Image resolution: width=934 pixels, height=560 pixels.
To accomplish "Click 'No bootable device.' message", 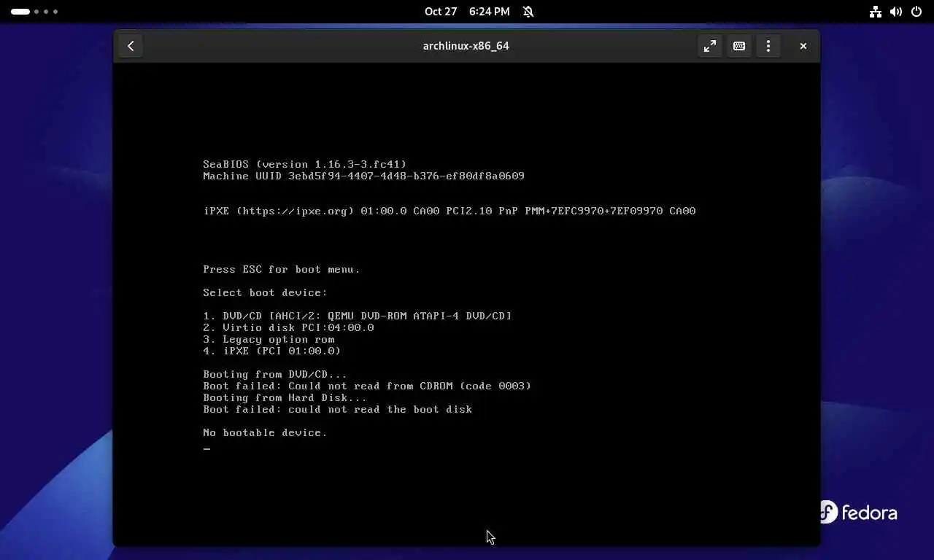I will (x=265, y=432).
